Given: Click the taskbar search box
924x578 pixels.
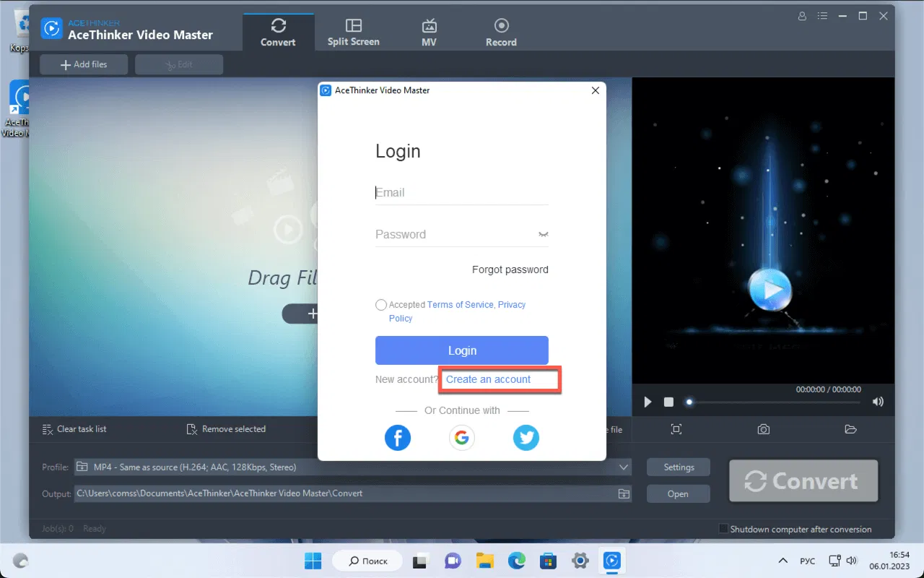Looking at the screenshot, I should point(368,561).
